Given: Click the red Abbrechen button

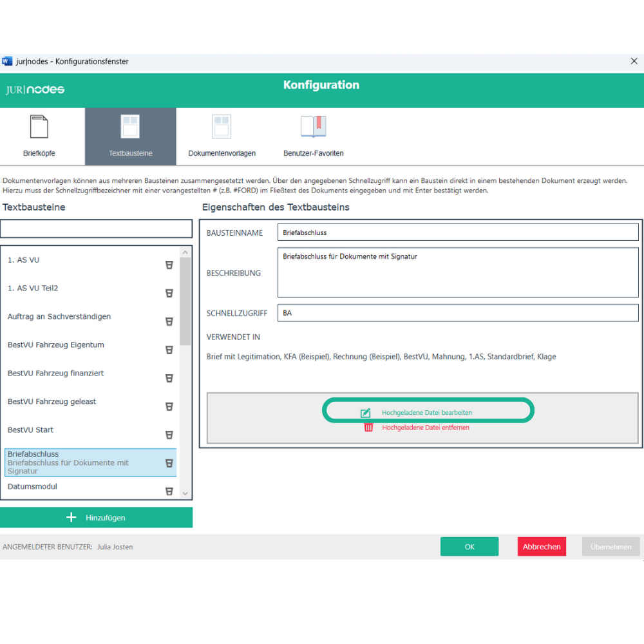Looking at the screenshot, I should [x=541, y=547].
